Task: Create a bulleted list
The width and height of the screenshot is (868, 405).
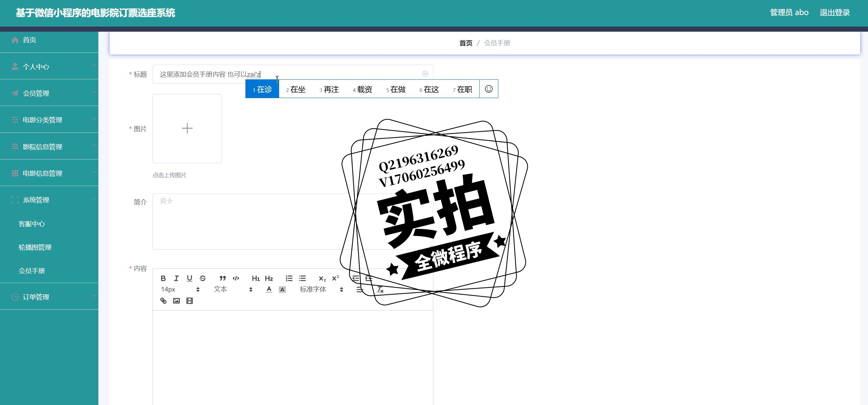Action: (x=302, y=278)
